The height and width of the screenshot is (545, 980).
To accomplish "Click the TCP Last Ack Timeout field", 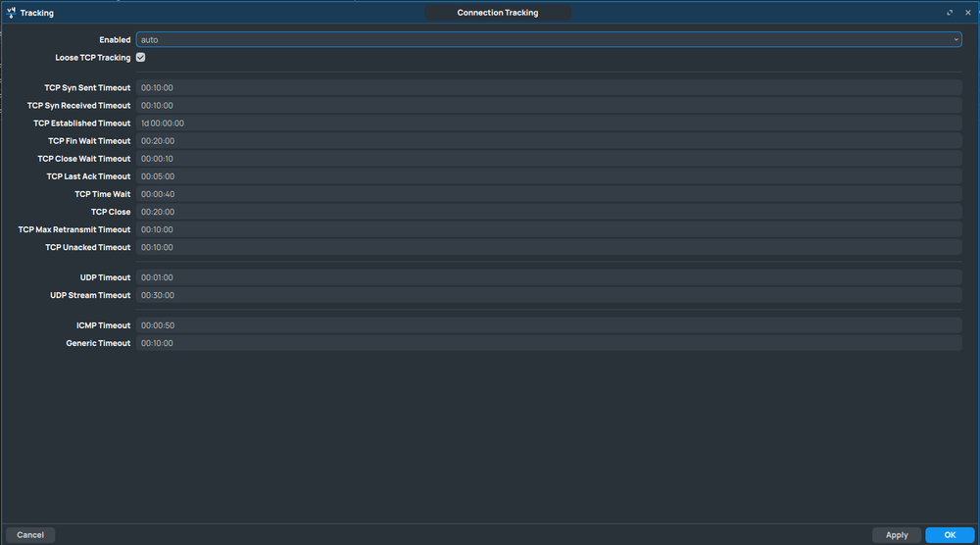I will [548, 176].
